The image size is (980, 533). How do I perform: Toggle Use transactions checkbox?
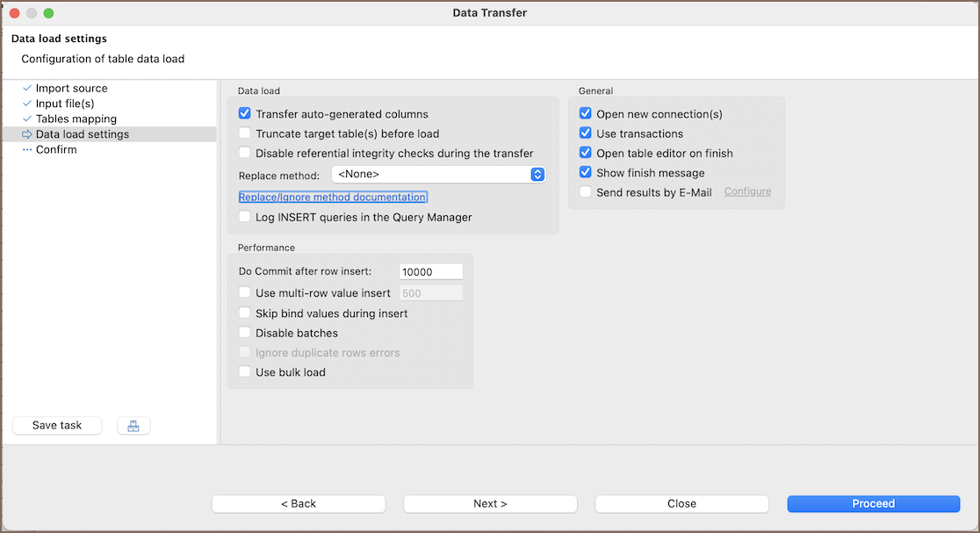click(x=586, y=133)
